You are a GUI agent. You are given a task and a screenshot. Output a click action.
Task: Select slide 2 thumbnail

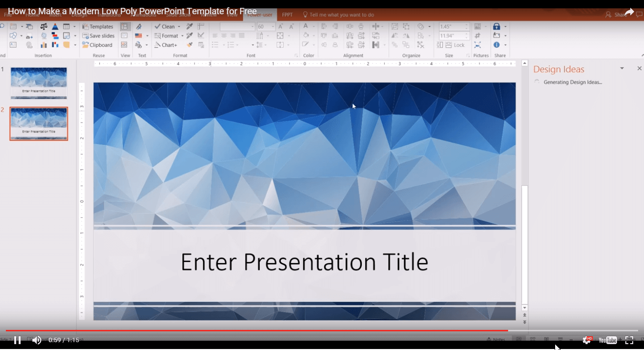[39, 124]
